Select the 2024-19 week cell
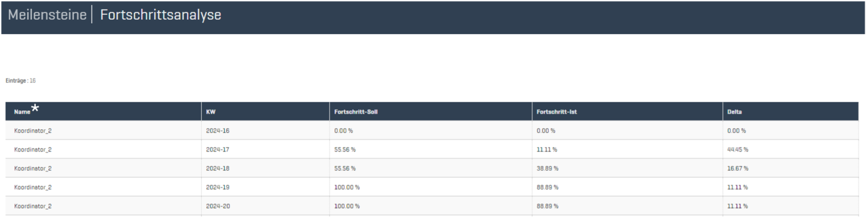Screen dimensions: 868x219 218,187
